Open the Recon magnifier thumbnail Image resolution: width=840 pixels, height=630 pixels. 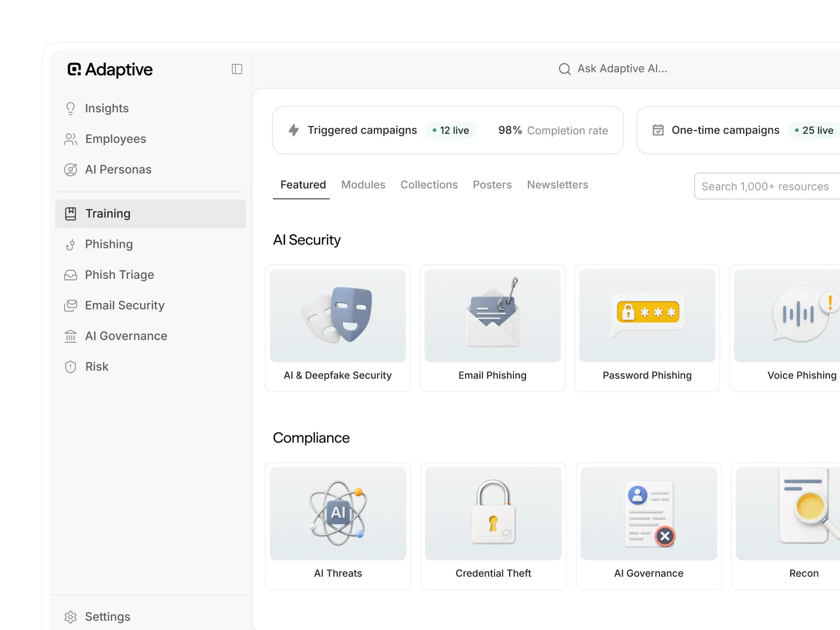[788, 513]
